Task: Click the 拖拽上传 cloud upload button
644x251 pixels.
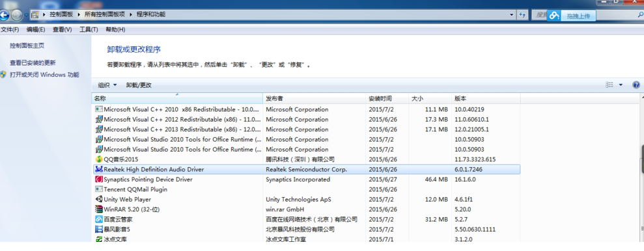Action: (x=578, y=16)
